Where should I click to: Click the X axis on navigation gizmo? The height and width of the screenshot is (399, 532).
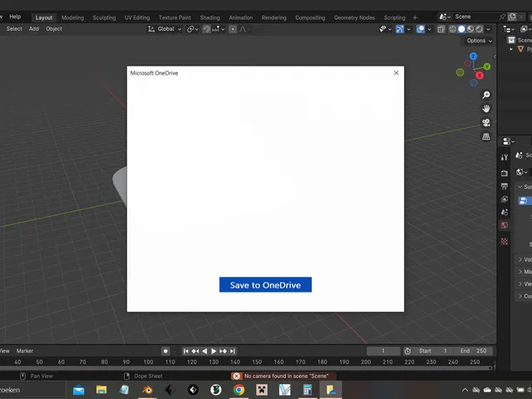pos(480,76)
